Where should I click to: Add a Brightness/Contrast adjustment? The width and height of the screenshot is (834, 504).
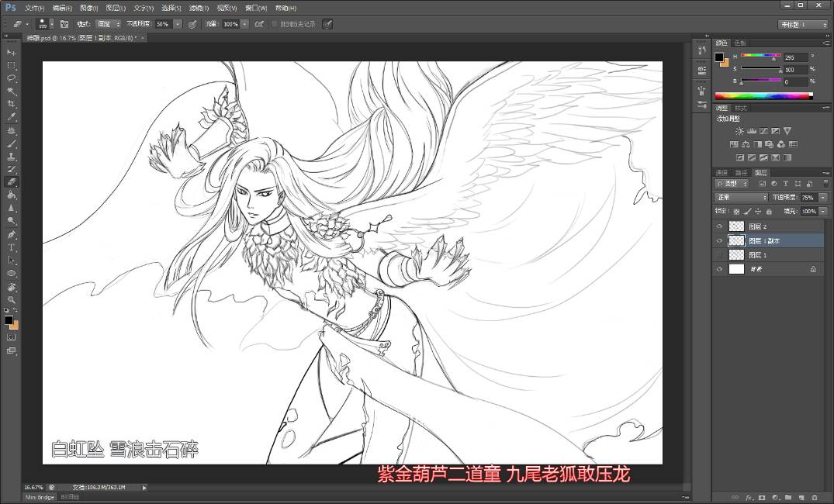(739, 131)
